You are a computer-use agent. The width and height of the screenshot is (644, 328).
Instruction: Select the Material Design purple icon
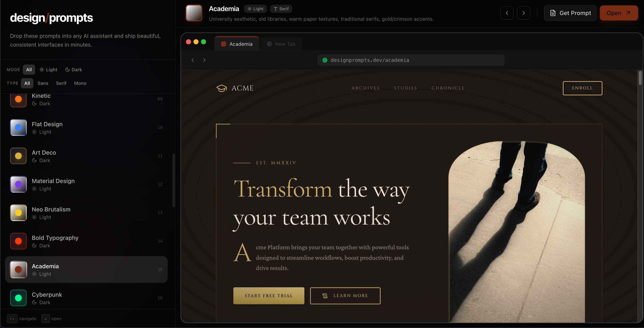click(x=18, y=184)
